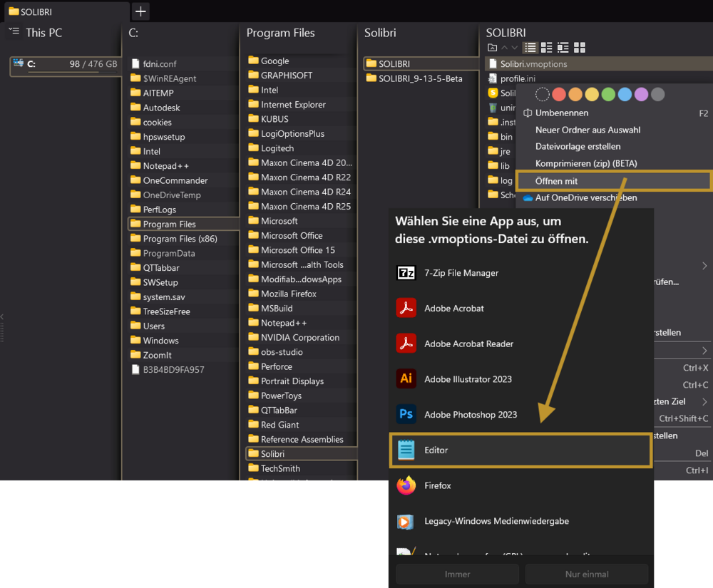The image size is (713, 588).
Task: Apply the green color tag
Action: pos(608,95)
